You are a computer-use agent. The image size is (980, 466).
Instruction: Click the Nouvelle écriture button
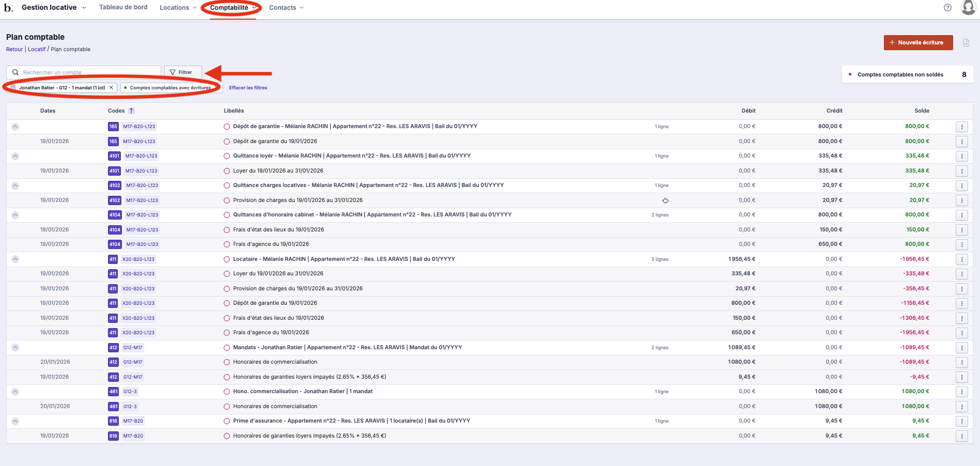(x=917, y=43)
